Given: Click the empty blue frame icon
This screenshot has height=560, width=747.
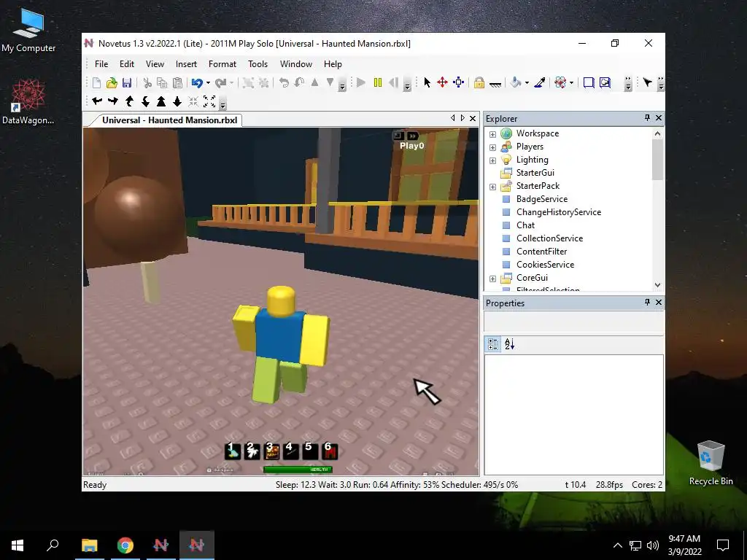Looking at the screenshot, I should 589,83.
